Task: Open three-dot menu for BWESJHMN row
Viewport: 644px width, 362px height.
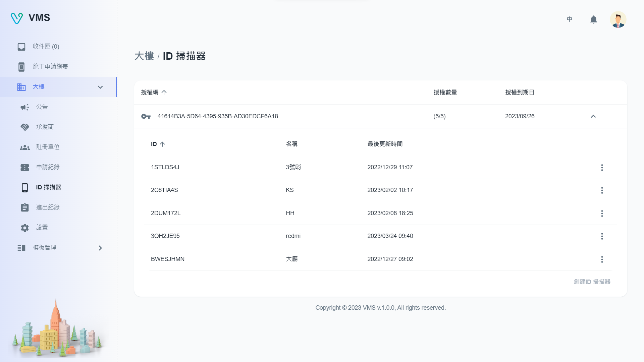Action: 602,259
